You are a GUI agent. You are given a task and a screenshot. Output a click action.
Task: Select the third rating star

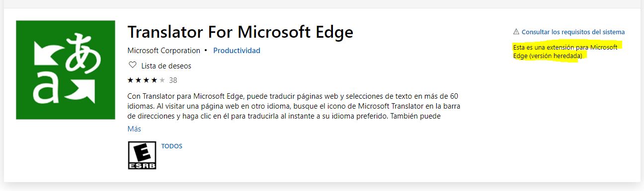pos(146,80)
